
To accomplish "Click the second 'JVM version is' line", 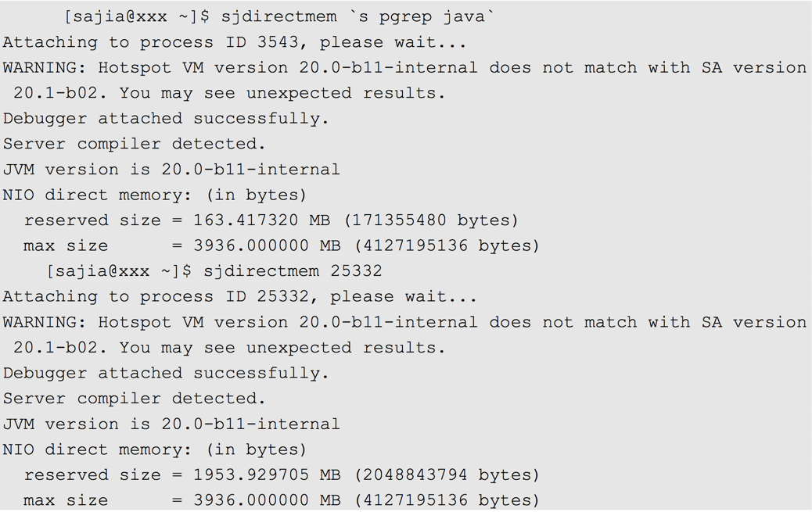I will pyautogui.click(x=171, y=424).
